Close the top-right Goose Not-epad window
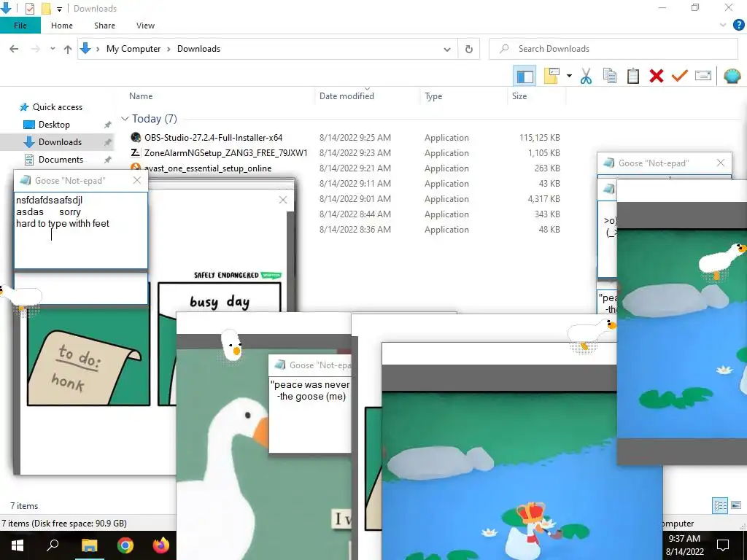747x560 pixels. [x=720, y=163]
